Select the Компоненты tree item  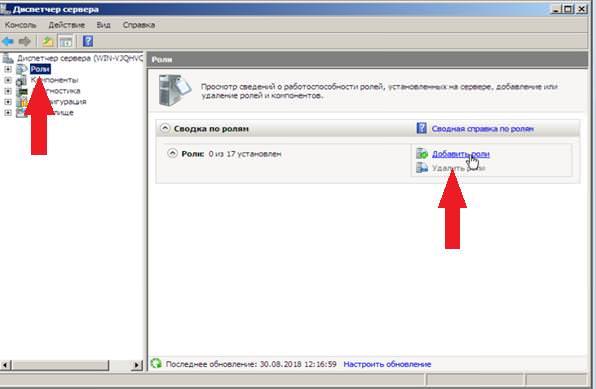55,80
